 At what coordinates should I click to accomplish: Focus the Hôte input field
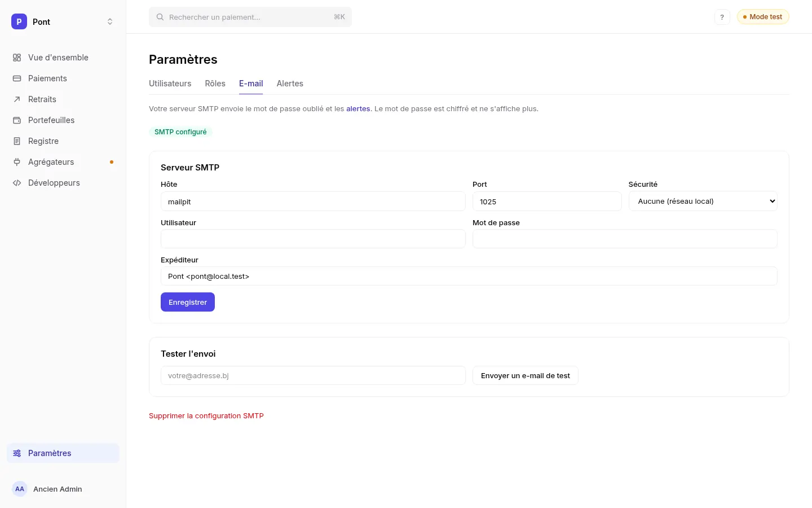click(x=313, y=202)
